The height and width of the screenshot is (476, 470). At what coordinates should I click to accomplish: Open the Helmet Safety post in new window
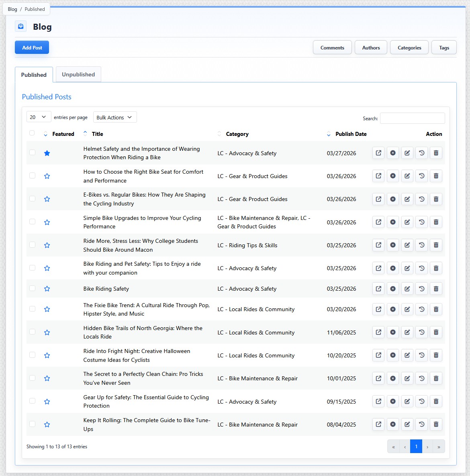[x=378, y=153]
